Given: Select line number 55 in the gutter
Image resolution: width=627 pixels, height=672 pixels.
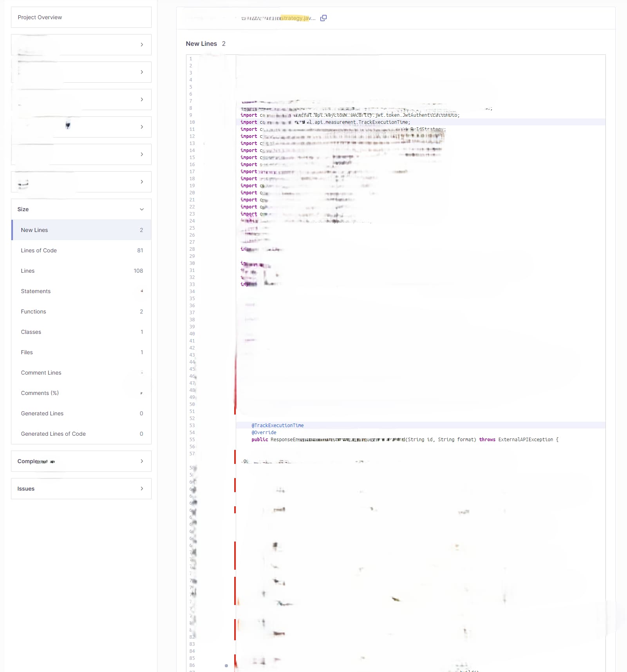Looking at the screenshot, I should tap(192, 440).
